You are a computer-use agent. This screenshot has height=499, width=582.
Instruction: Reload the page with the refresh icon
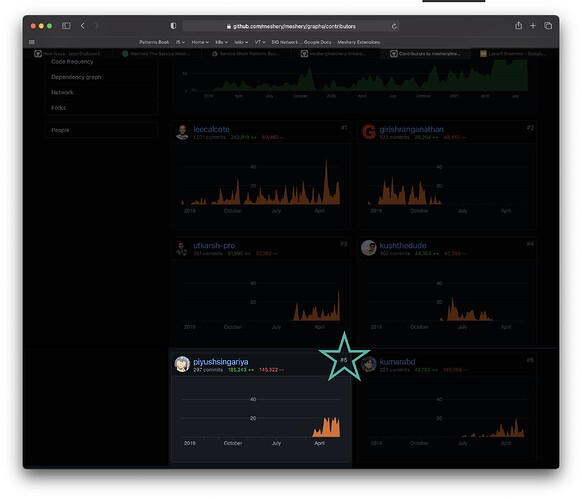click(x=394, y=26)
